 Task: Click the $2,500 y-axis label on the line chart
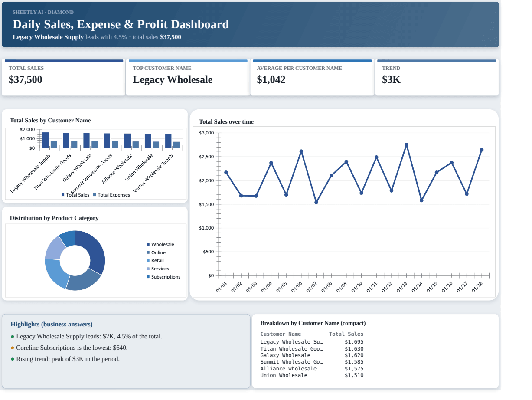206,157
